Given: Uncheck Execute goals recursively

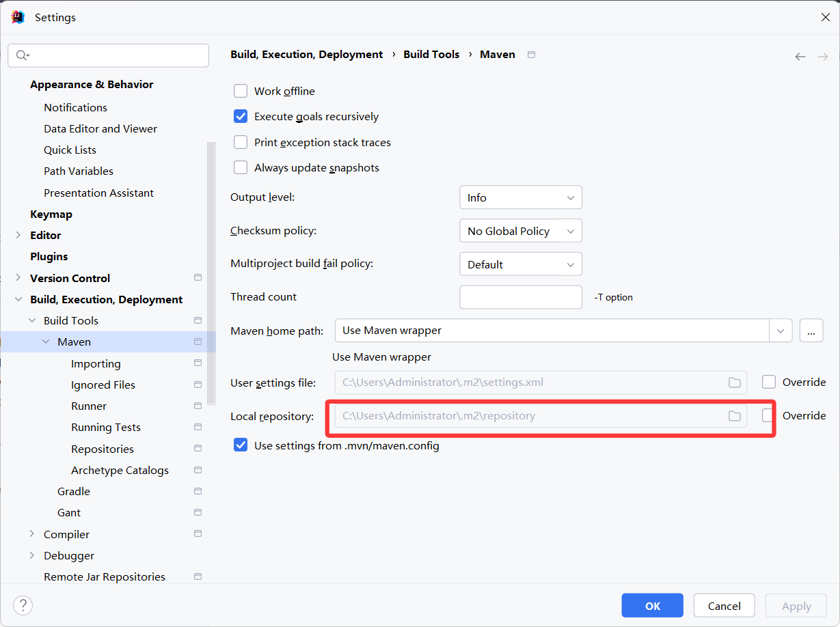Looking at the screenshot, I should click(241, 116).
